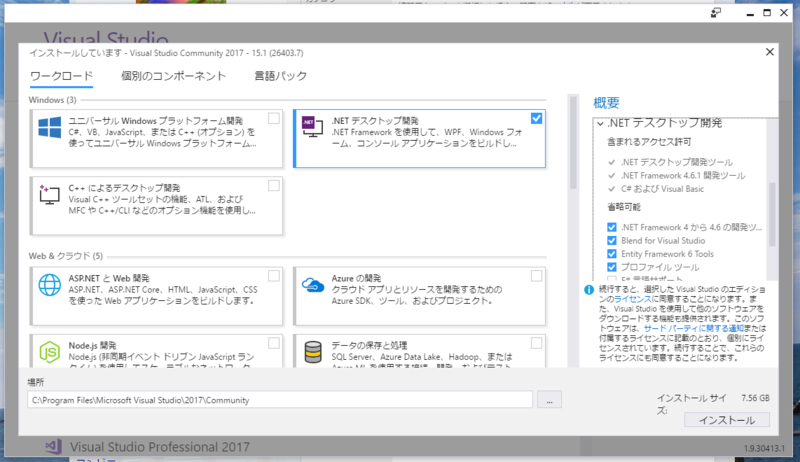Select the Azure の開発 title
800x462 pixels.
click(x=356, y=278)
